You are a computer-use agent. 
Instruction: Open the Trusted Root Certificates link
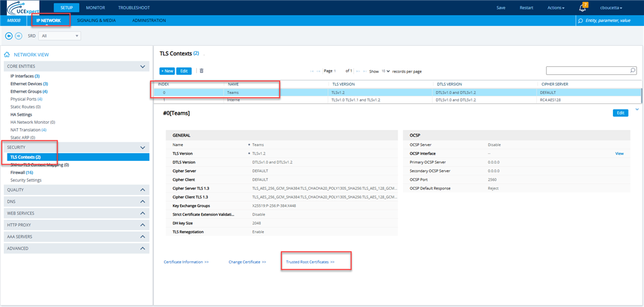(x=310, y=262)
